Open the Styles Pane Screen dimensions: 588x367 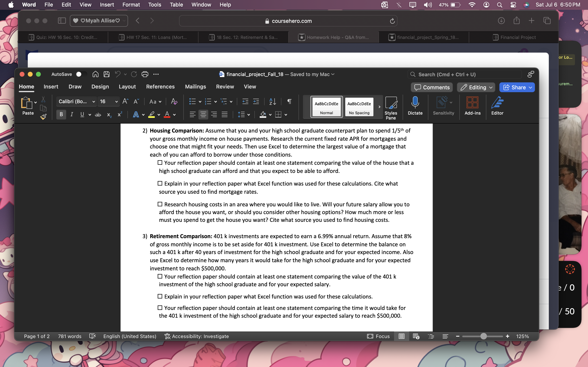tap(391, 107)
